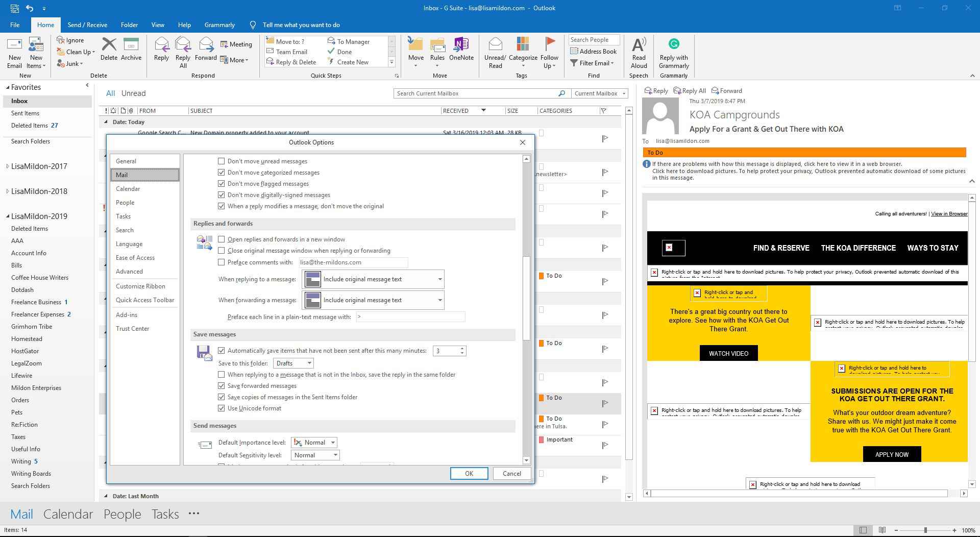980x537 pixels.
Task: Enable Open replies and forwards in new window
Action: point(222,239)
